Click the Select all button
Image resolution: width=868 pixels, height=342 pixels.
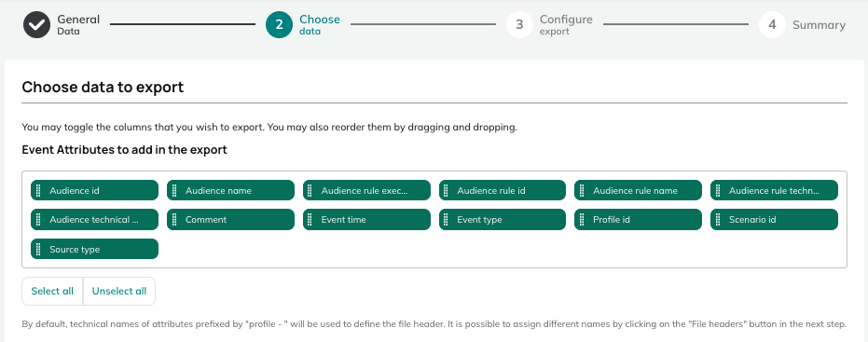pos(52,291)
